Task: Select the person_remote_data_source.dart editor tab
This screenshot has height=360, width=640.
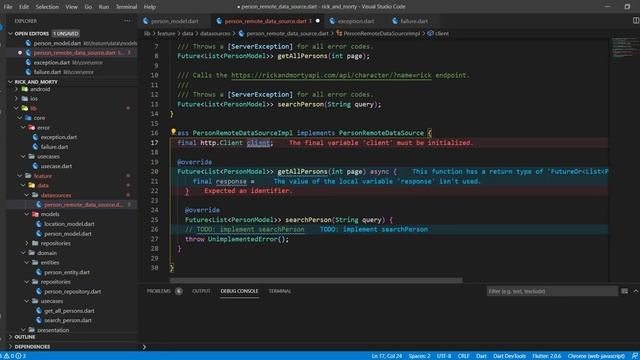Action: coord(265,21)
